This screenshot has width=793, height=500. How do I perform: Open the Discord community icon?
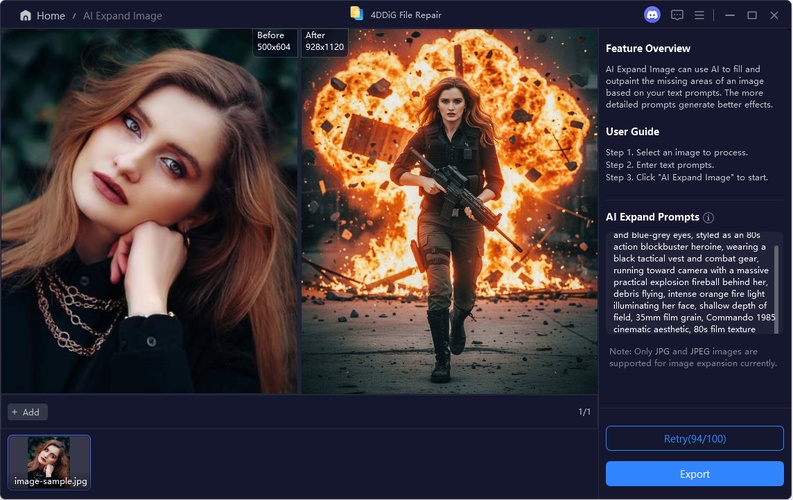653,15
